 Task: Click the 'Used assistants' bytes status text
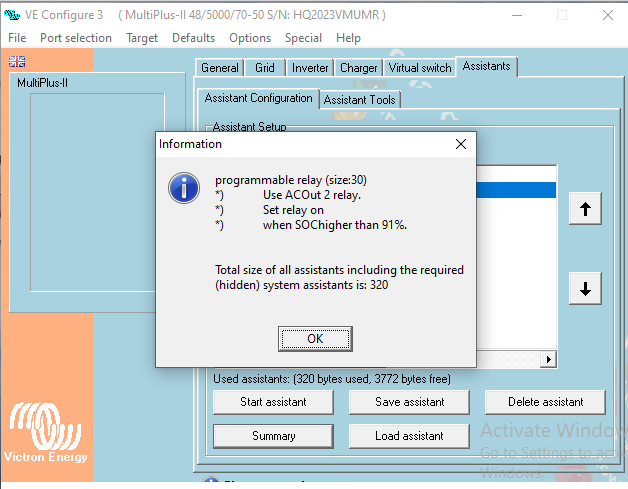pos(332,379)
